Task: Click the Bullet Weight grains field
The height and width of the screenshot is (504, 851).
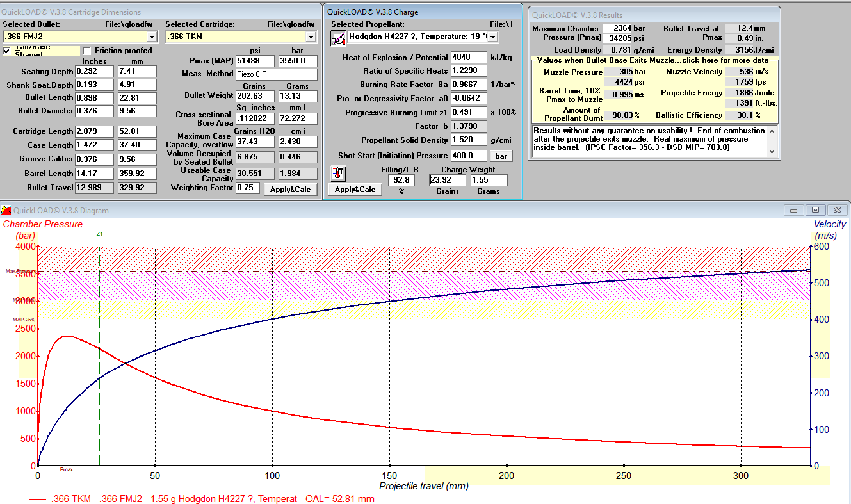Action: click(x=255, y=96)
